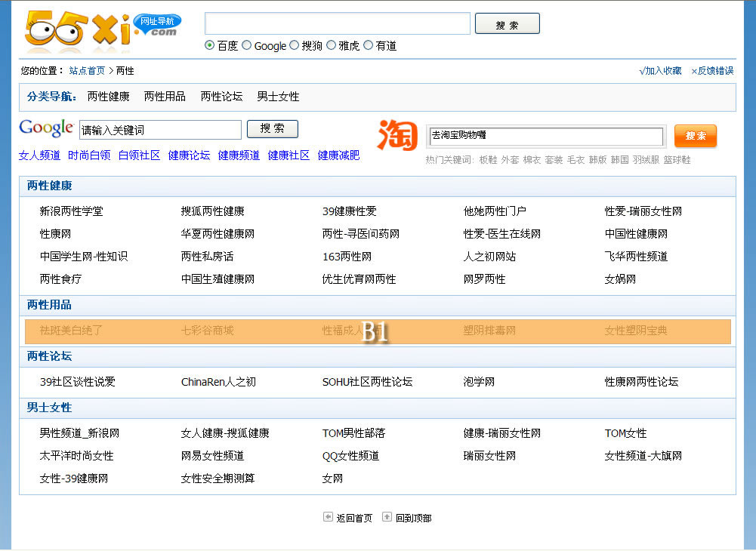This screenshot has height=551, width=756.
Task: Open the TOM男性部落 link
Action: pos(354,433)
